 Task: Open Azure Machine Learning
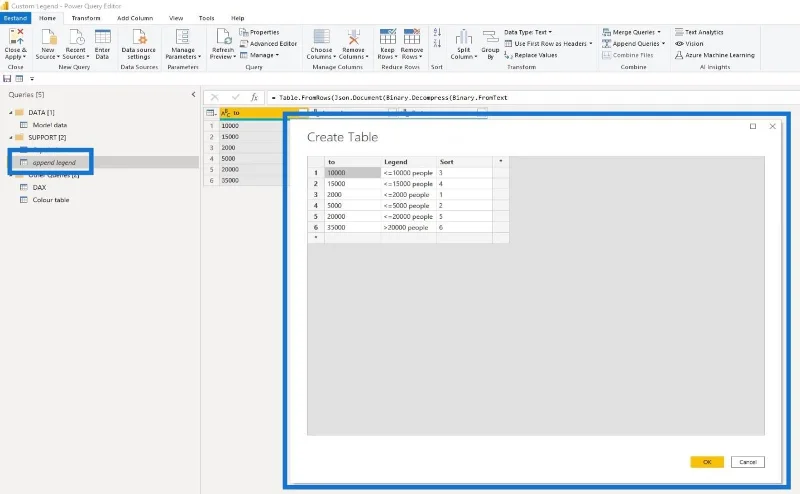[x=715, y=55]
